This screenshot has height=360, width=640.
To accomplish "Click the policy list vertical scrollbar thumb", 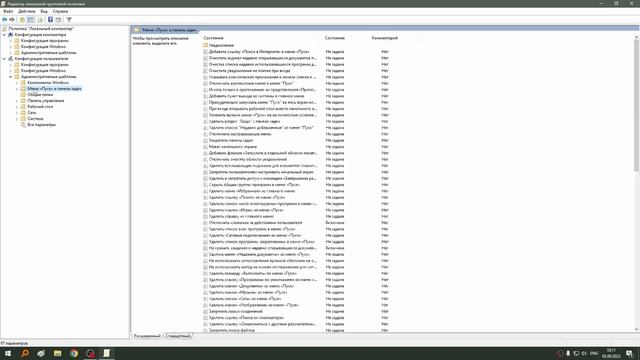I will (x=636, y=106).
